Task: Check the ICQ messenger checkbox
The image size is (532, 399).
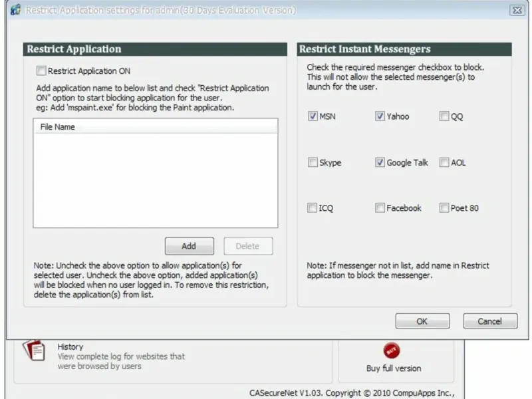Action: click(312, 208)
